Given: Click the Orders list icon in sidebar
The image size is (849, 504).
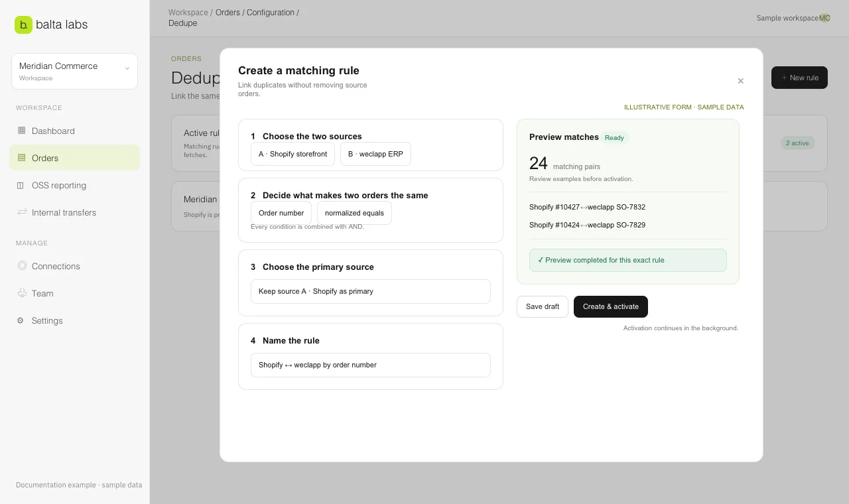Looking at the screenshot, I should (x=21, y=158).
